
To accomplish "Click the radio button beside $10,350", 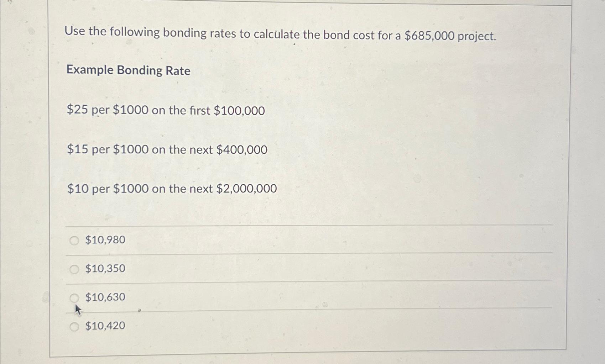I will (75, 269).
